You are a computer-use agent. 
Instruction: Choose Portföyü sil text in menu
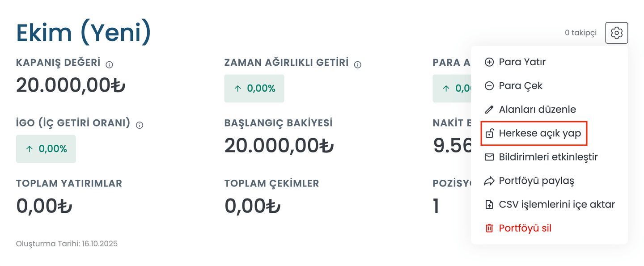tap(525, 228)
